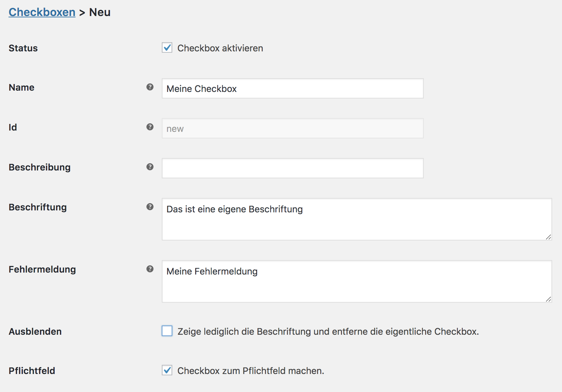Click inside the Beschriftung textarea
Image resolution: width=562 pixels, height=392 pixels.
(x=357, y=219)
